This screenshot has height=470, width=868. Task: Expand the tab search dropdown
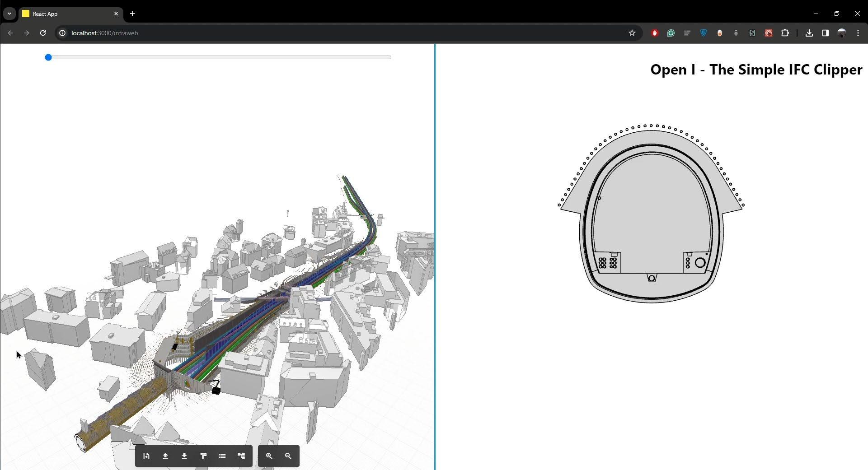pos(9,14)
